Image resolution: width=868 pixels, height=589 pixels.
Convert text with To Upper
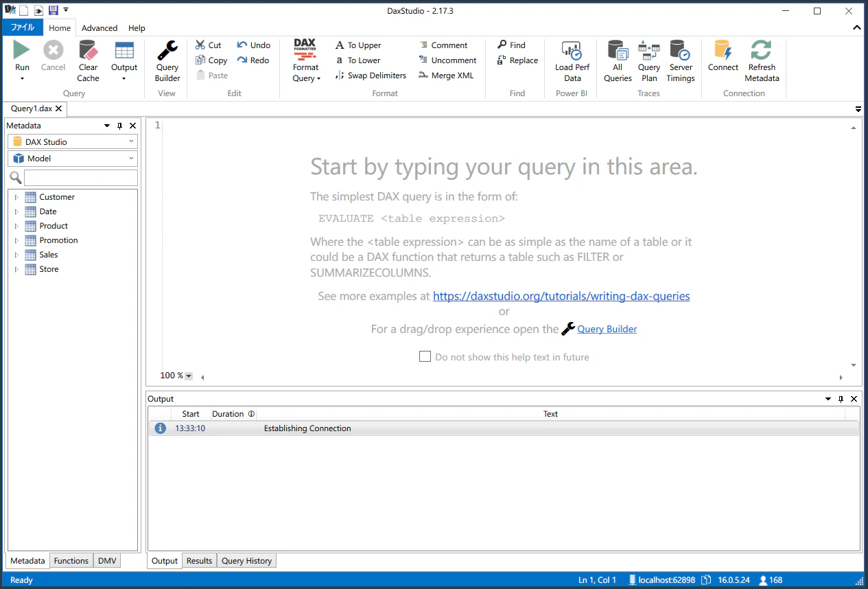coord(358,45)
